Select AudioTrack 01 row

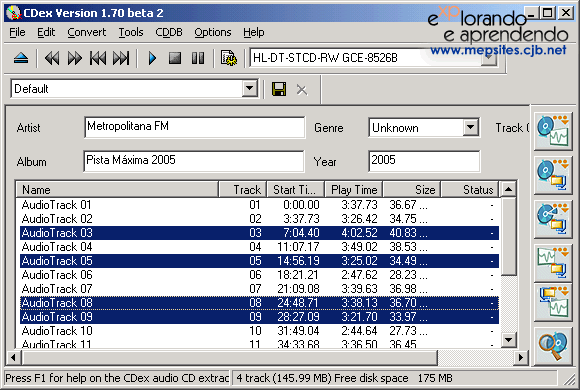click(x=259, y=205)
